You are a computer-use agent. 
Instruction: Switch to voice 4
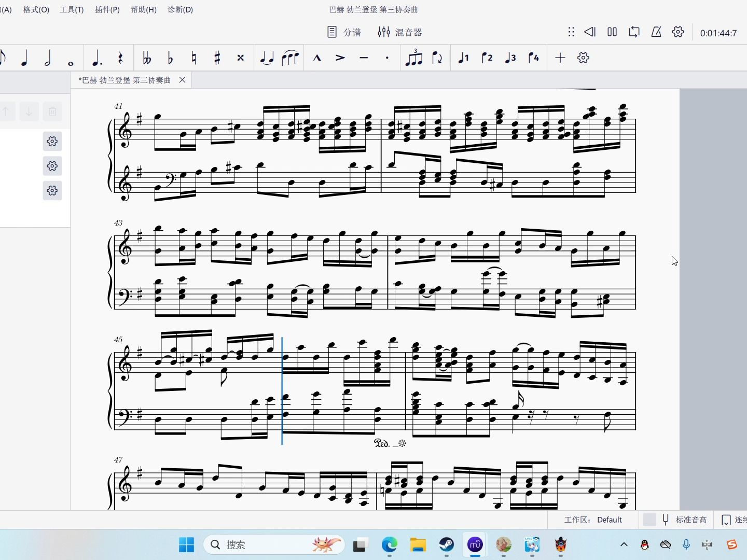coord(534,58)
